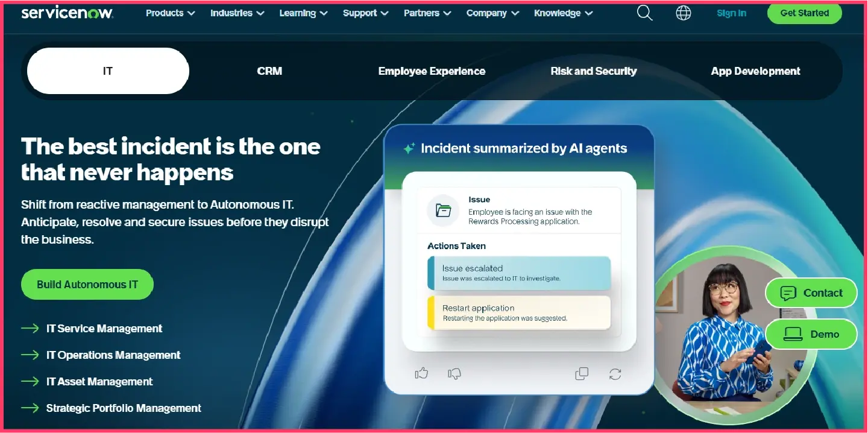Open the search magnifier icon
Viewport: 868px width, 433px height.
coord(645,13)
